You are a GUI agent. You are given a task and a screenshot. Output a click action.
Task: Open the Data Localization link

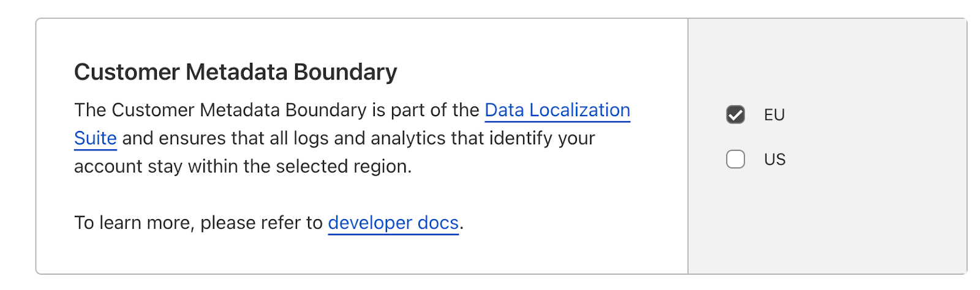(x=557, y=110)
